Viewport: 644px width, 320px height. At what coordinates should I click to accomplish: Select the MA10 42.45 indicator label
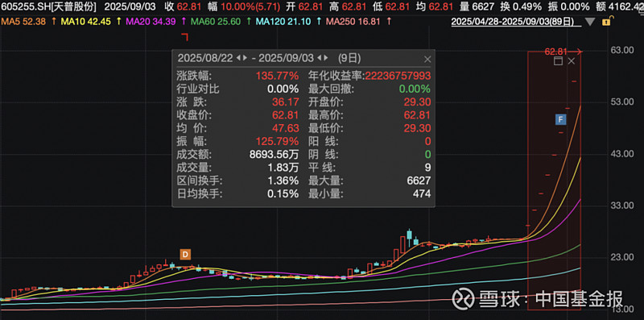pyautogui.click(x=86, y=22)
